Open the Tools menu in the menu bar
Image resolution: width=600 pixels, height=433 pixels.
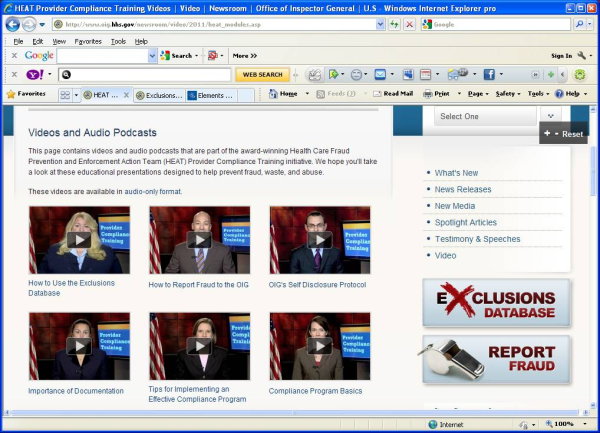118,41
